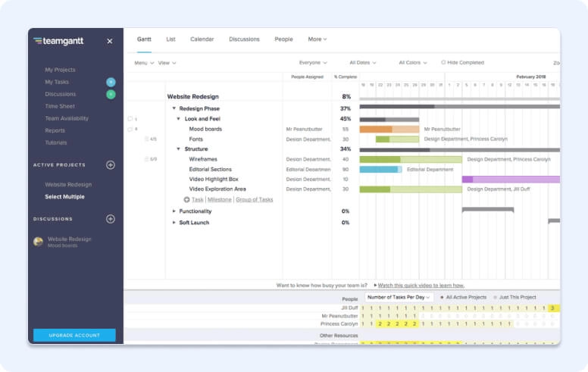Open the View dropdown
588x372 pixels.
[x=167, y=63]
